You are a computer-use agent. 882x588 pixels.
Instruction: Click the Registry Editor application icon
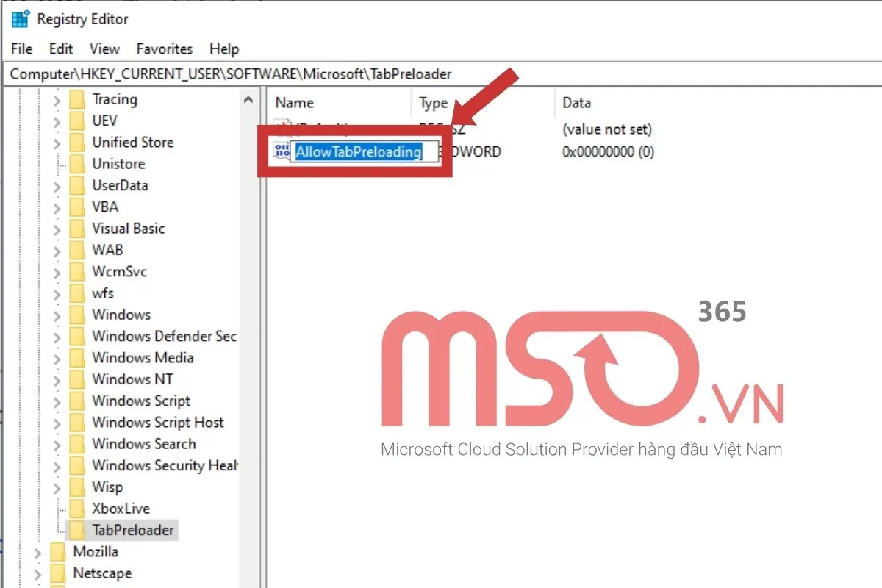pyautogui.click(x=18, y=18)
